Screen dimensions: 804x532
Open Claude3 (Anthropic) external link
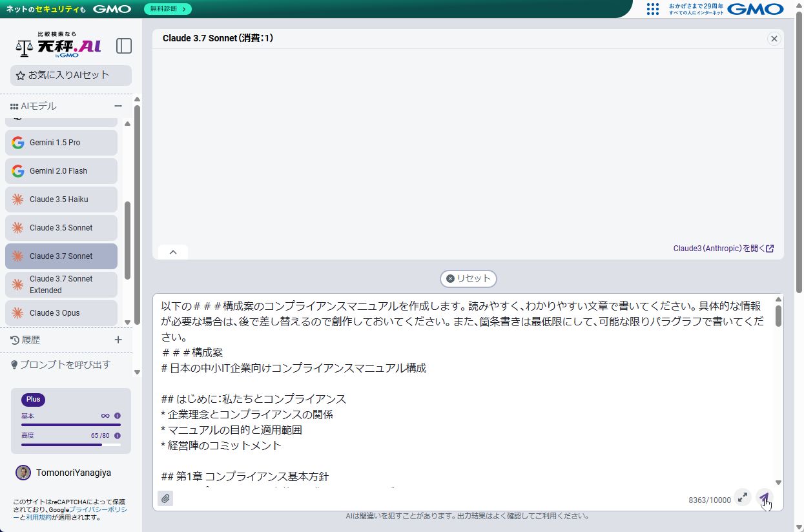pyautogui.click(x=723, y=249)
